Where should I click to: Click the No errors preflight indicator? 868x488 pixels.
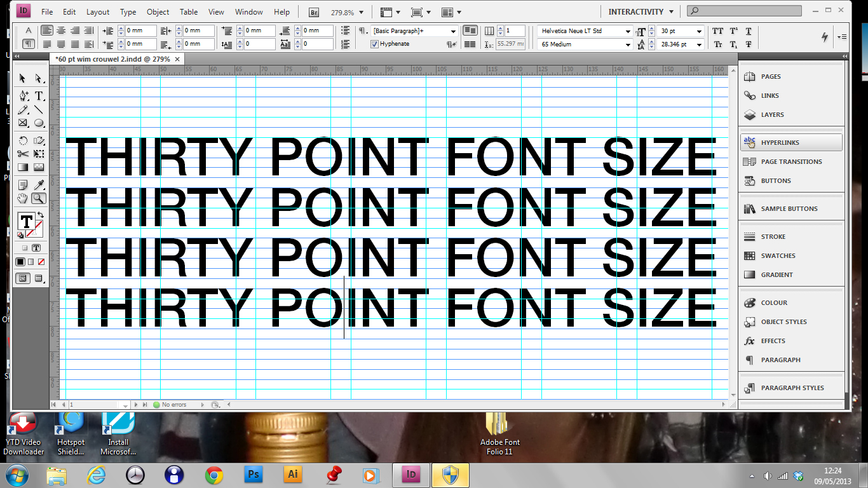pyautogui.click(x=174, y=404)
